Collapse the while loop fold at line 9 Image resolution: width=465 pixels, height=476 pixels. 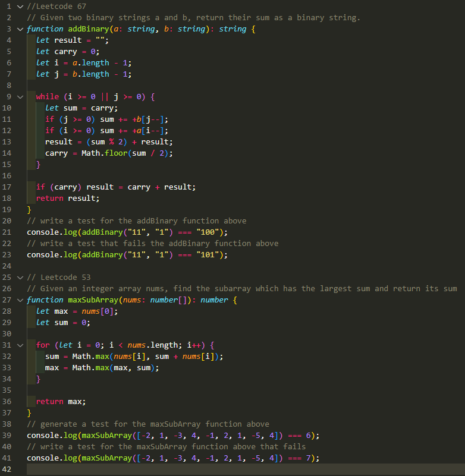(20, 97)
